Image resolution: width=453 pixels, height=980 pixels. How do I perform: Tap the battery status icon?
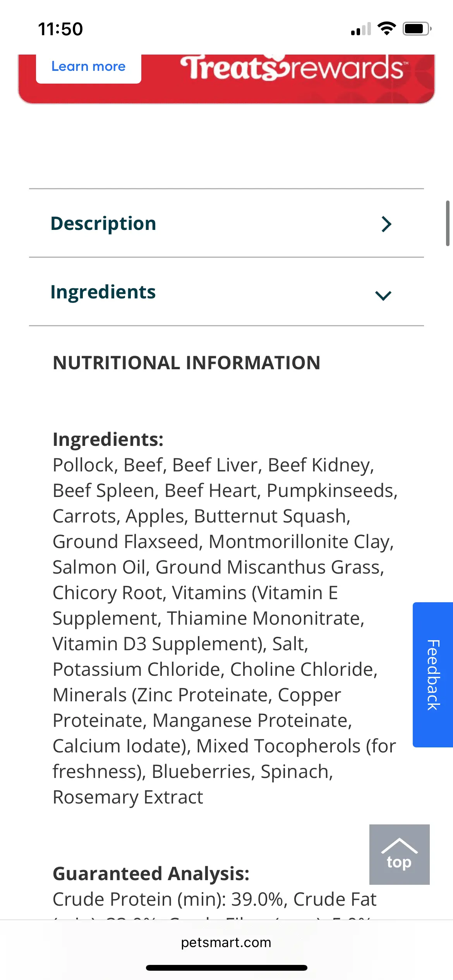coord(417,29)
